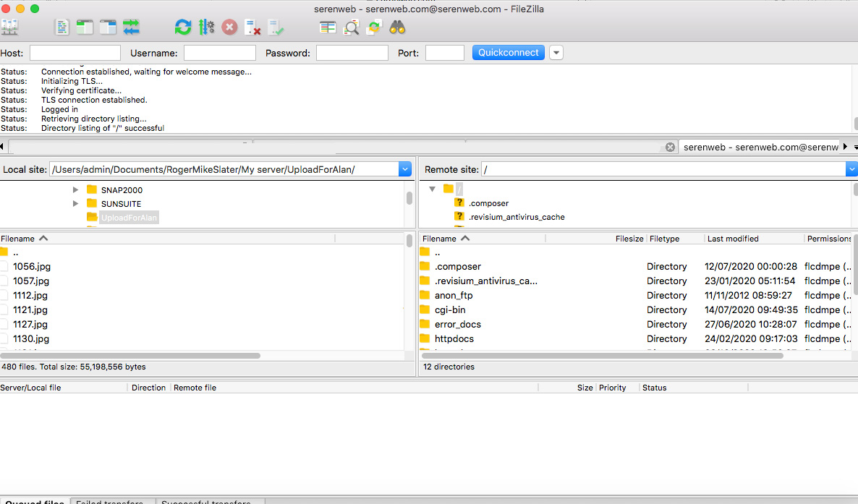Sort local files by the Filename column
858x504 pixels.
pos(167,239)
